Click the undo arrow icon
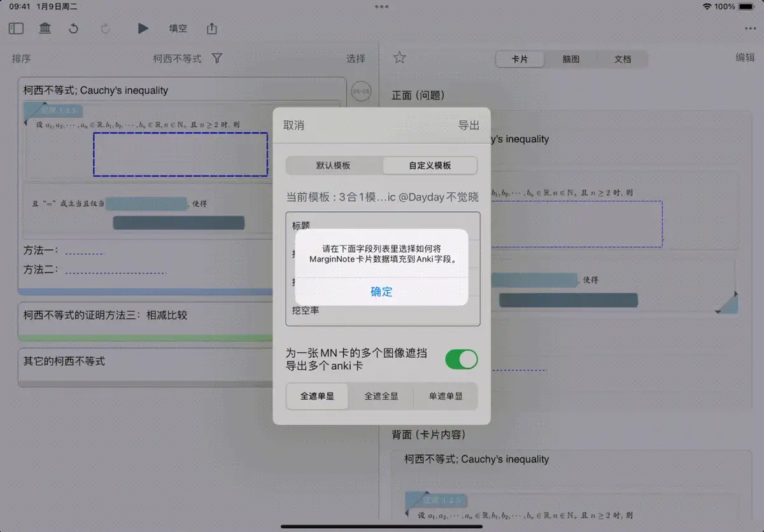This screenshot has height=532, width=764. pyautogui.click(x=74, y=29)
